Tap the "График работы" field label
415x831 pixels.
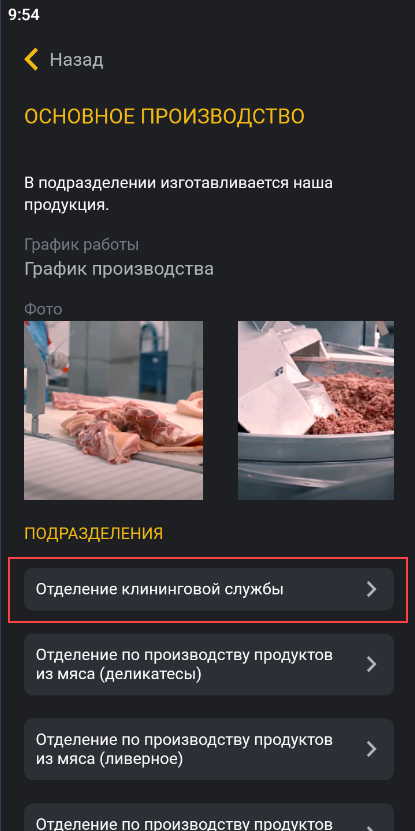[82, 245]
